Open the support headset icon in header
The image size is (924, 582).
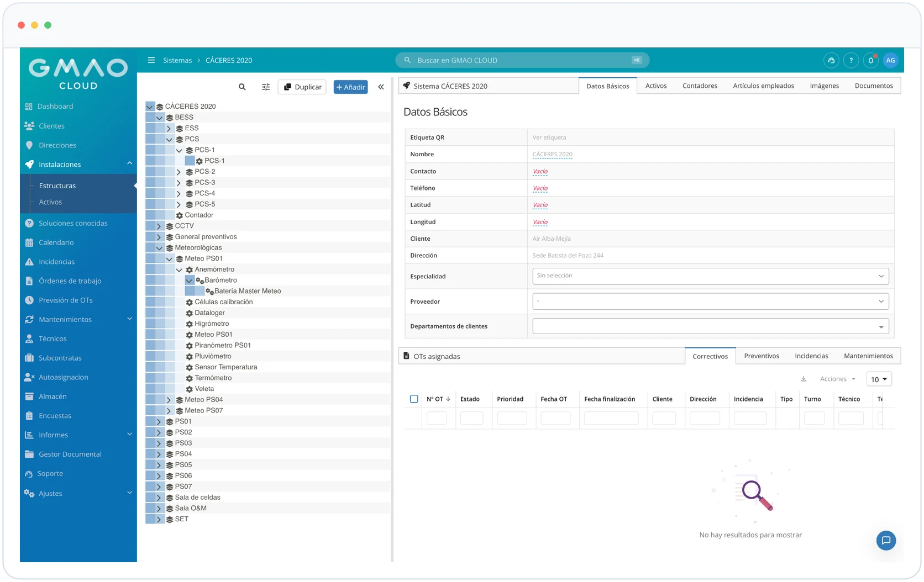tap(831, 60)
